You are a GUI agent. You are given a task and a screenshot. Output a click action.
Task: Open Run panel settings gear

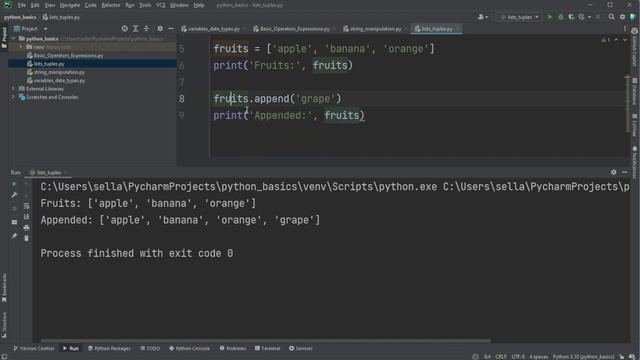click(613, 172)
